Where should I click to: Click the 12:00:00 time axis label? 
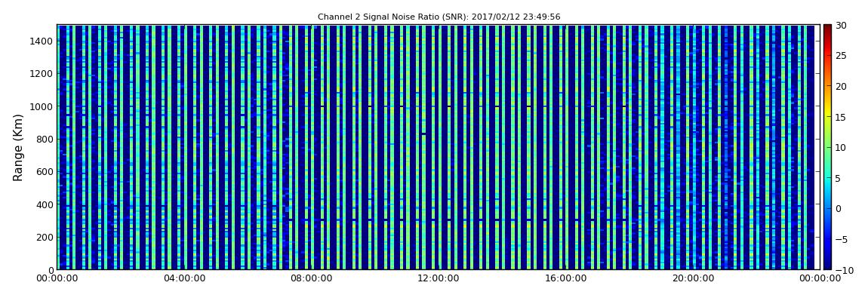[439, 278]
